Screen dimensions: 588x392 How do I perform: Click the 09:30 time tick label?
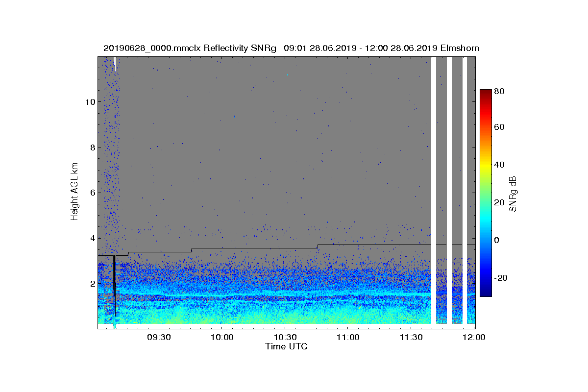point(158,337)
